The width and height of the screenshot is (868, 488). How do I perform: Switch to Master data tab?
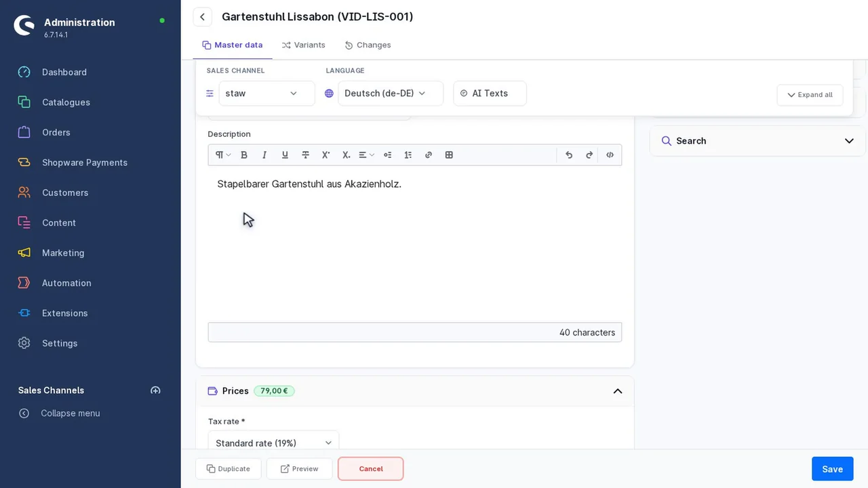click(x=233, y=45)
